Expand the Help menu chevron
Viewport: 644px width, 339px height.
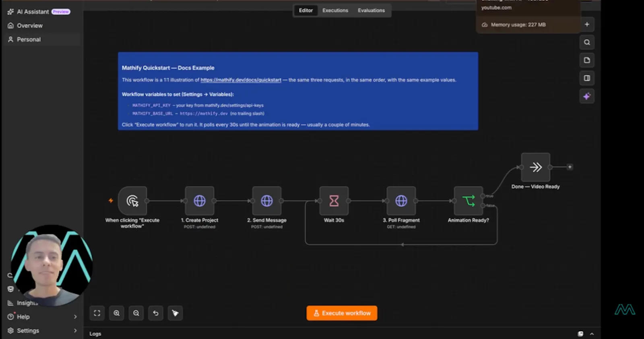pos(75,317)
